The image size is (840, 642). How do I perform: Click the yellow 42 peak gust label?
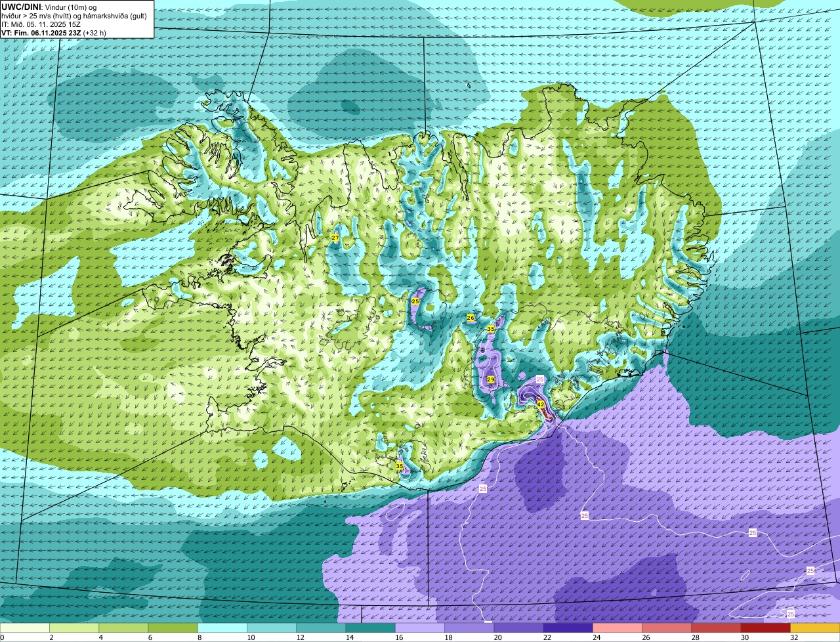tap(541, 404)
